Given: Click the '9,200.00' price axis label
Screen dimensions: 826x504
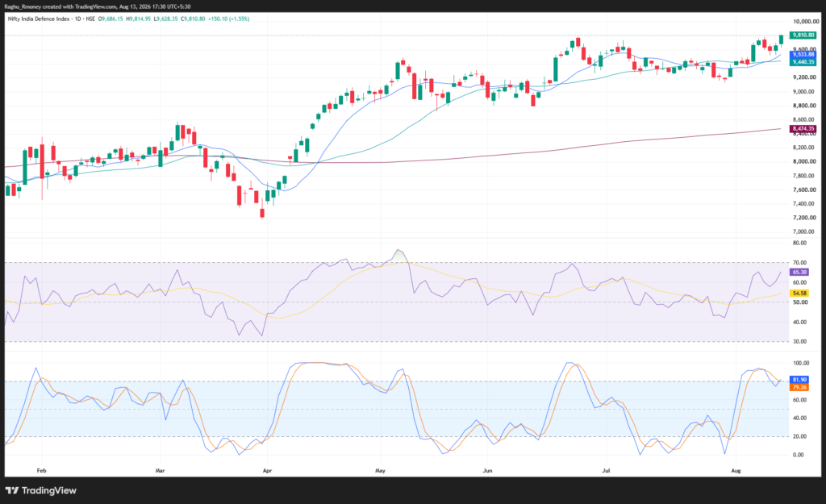Looking at the screenshot, I should tap(804, 77).
